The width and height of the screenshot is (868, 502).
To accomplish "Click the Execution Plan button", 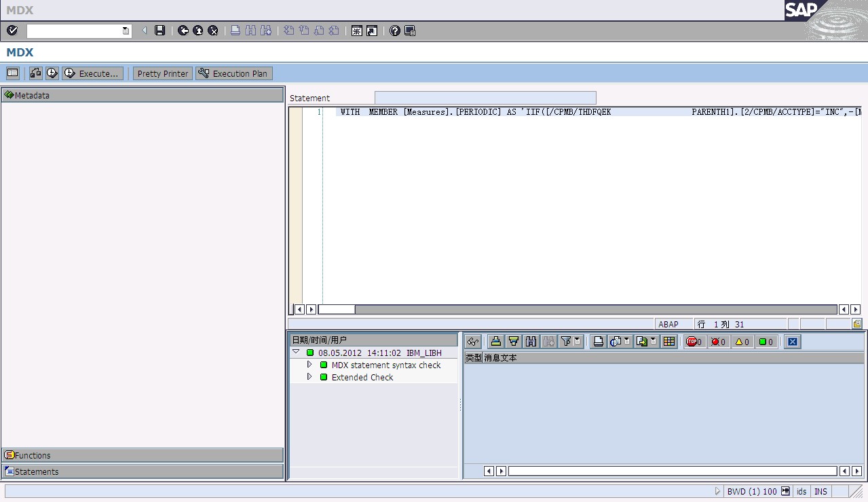I will [234, 73].
